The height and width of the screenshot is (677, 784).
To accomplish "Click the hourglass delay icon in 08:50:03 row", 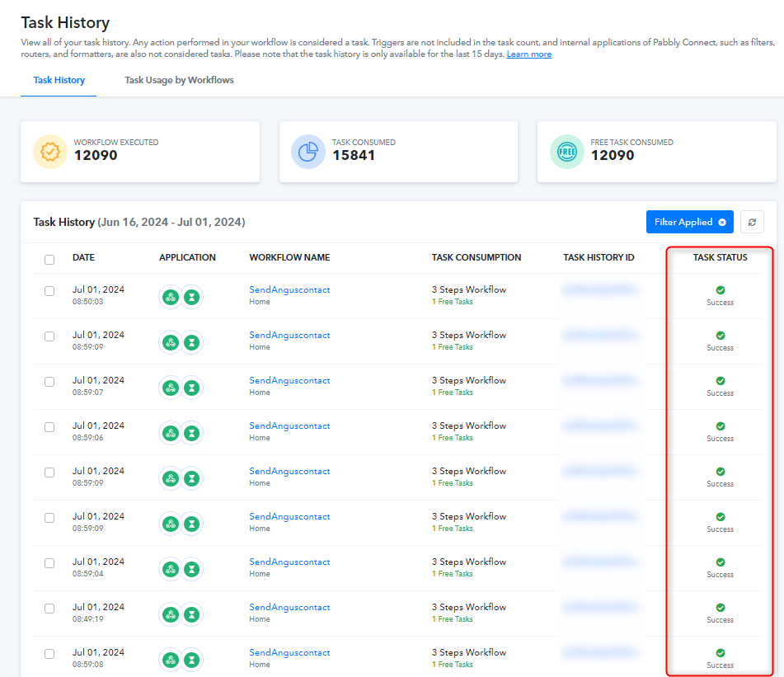I will 191,298.
